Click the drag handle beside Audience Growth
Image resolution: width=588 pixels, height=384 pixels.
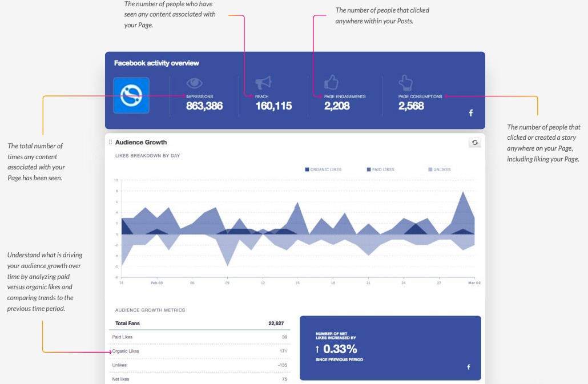[x=110, y=142]
